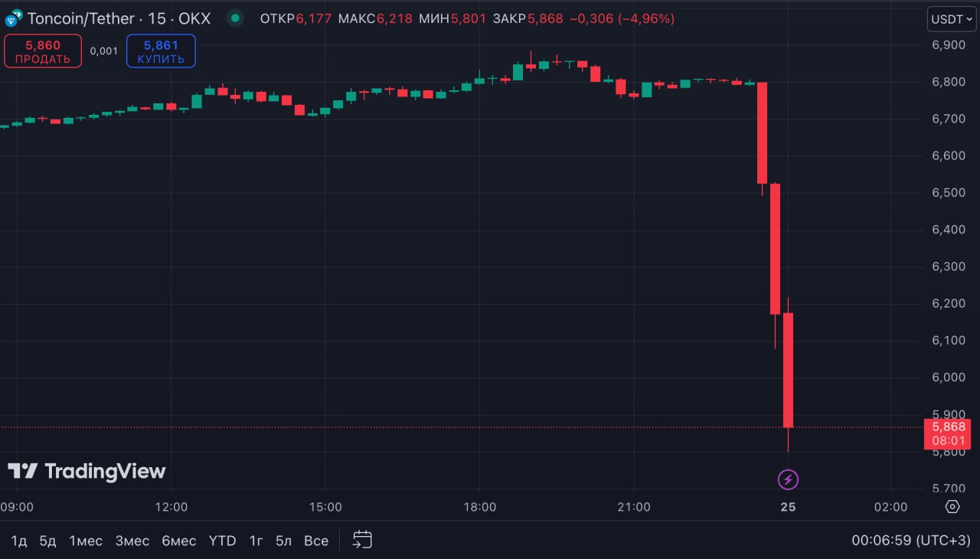The height and width of the screenshot is (559, 980).
Task: Click the Toncoin/Tether symbol title
Action: [x=80, y=18]
